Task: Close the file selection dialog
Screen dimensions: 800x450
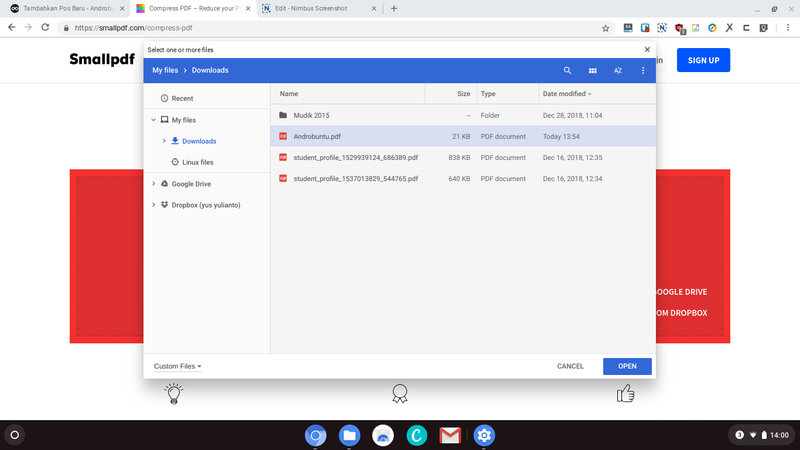Action: (x=647, y=49)
